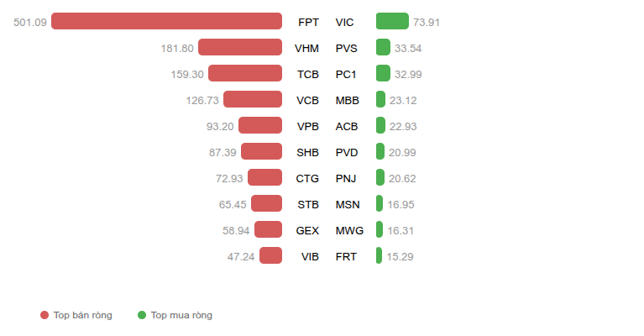Screen dimensions: 644x336
Task: Select the VHM red bar
Action: [240, 47]
